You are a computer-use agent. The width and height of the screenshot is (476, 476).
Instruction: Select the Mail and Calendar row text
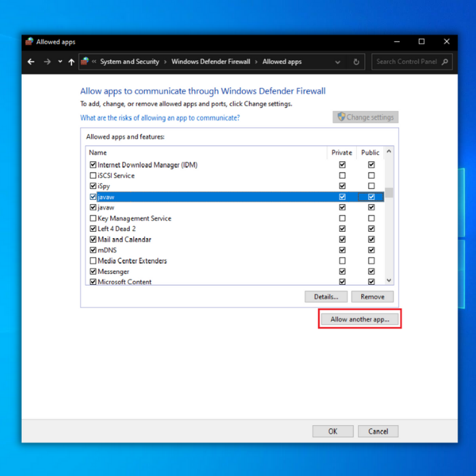coord(124,239)
